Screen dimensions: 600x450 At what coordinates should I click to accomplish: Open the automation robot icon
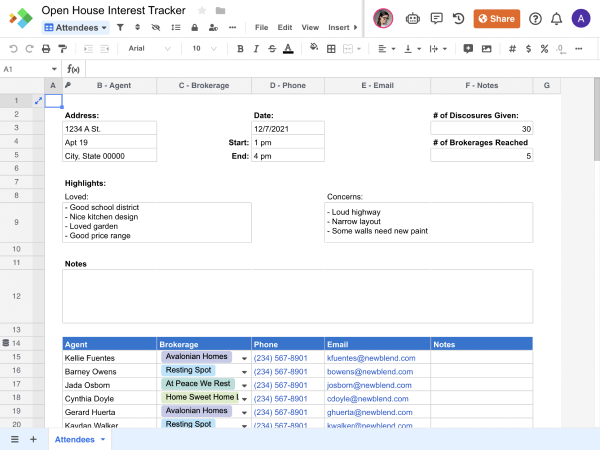412,18
